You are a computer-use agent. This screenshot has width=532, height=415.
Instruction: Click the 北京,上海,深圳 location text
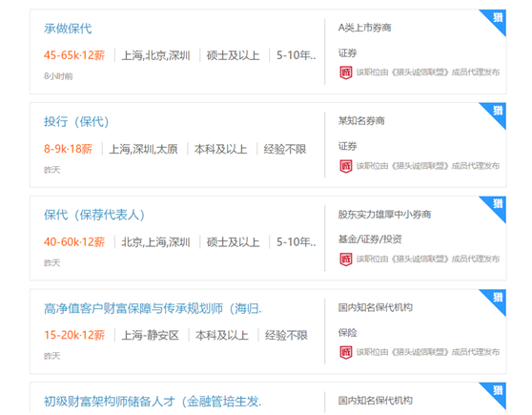pyautogui.click(x=155, y=242)
